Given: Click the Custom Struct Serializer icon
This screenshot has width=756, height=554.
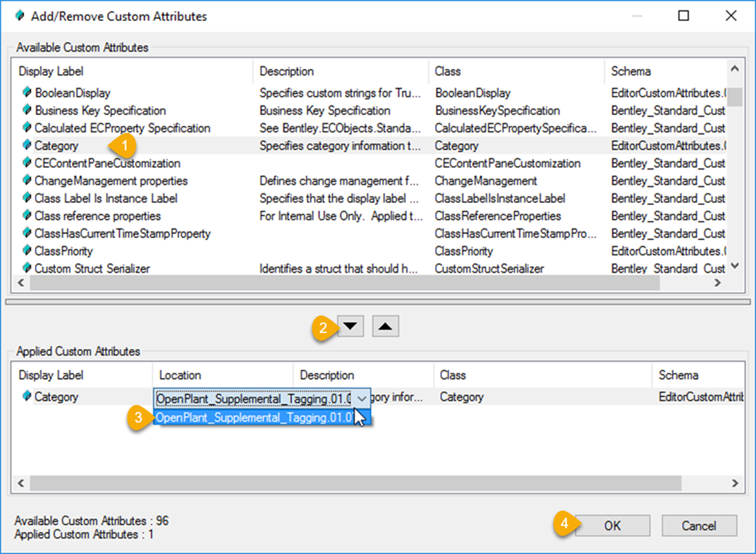Looking at the screenshot, I should point(27,268).
